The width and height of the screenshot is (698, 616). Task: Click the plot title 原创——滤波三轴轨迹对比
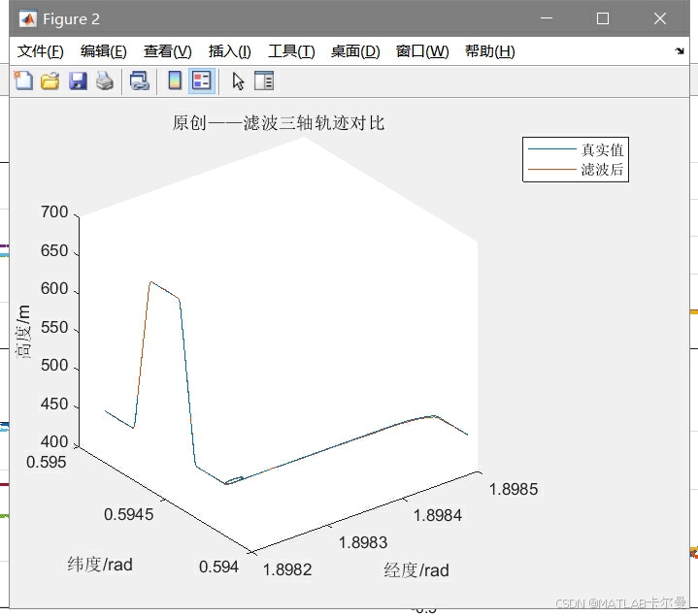(279, 123)
